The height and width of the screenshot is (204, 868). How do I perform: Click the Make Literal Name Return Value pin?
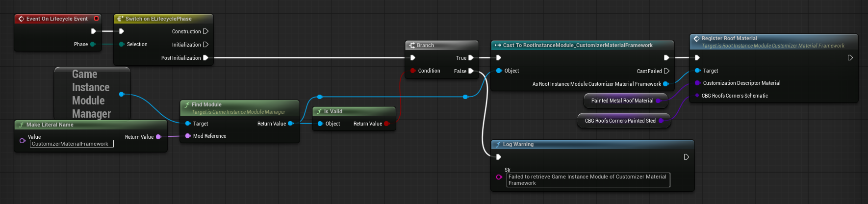click(x=158, y=137)
